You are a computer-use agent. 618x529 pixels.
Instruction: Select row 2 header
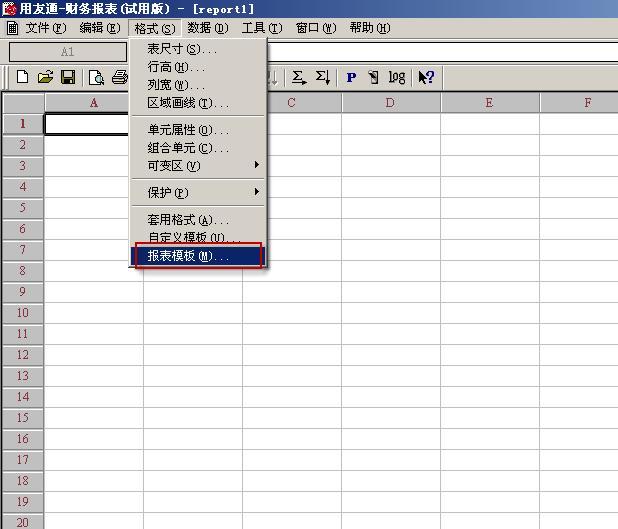point(23,145)
